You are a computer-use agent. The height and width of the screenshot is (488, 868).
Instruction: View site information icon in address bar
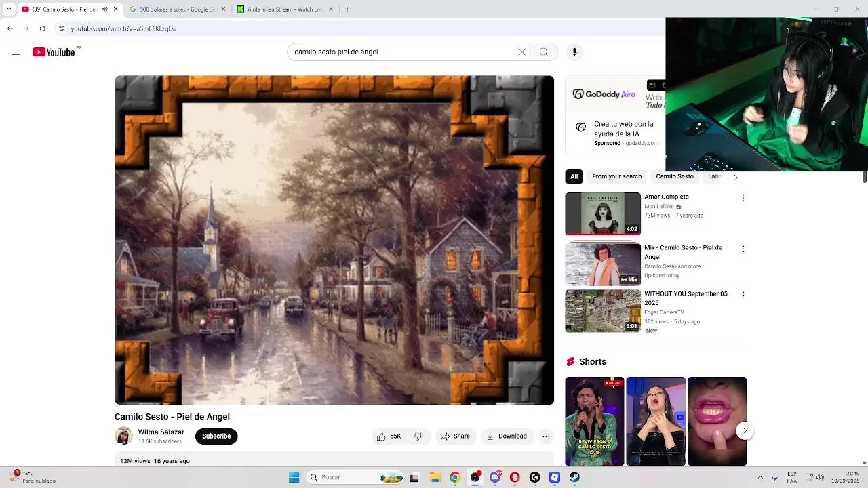pyautogui.click(x=62, y=28)
